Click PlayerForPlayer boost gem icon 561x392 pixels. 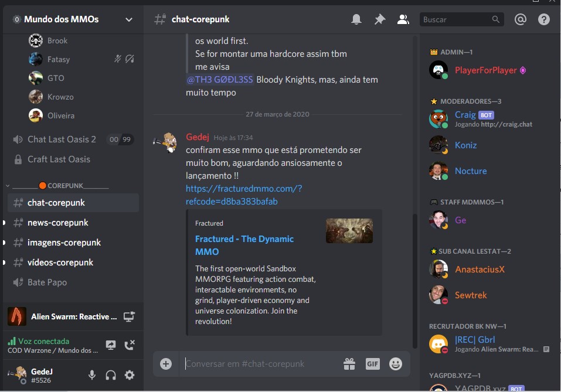(523, 70)
